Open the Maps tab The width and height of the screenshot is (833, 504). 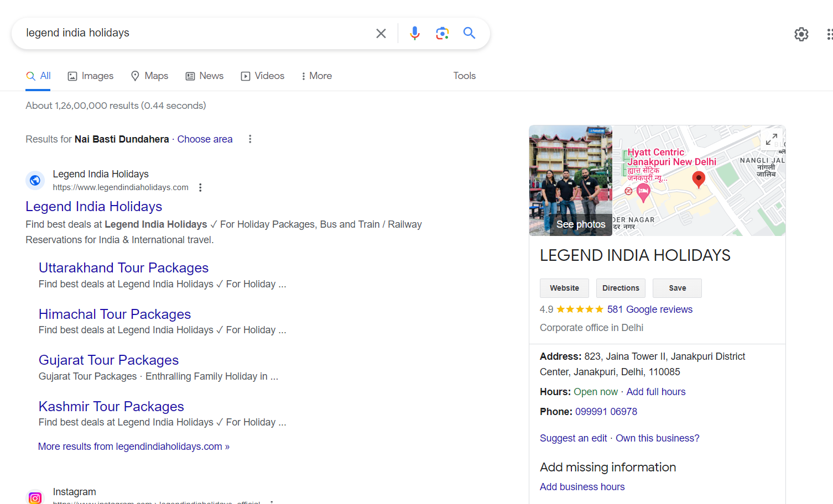coord(149,76)
